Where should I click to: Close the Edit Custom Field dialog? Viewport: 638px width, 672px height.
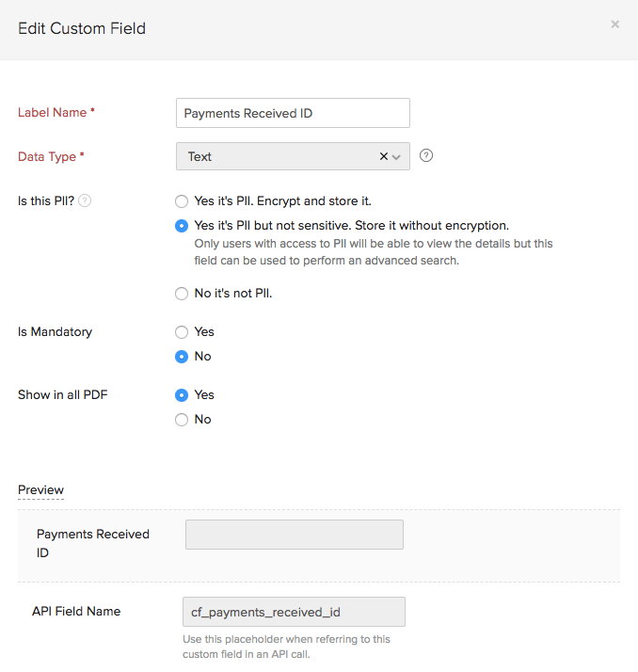click(614, 24)
